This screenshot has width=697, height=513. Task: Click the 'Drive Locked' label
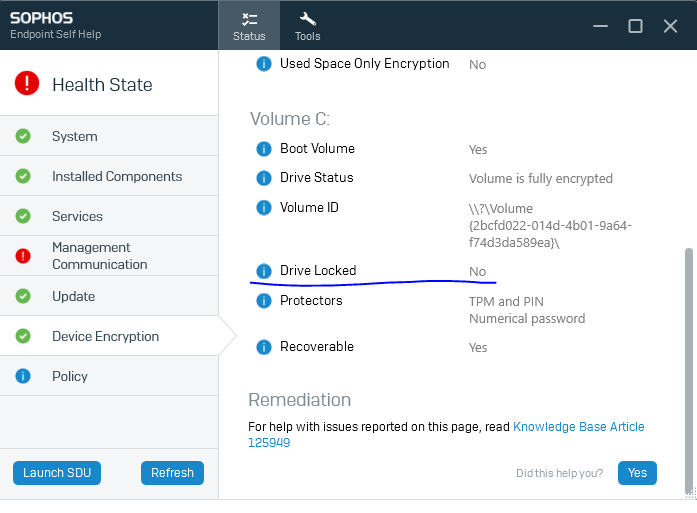318,270
